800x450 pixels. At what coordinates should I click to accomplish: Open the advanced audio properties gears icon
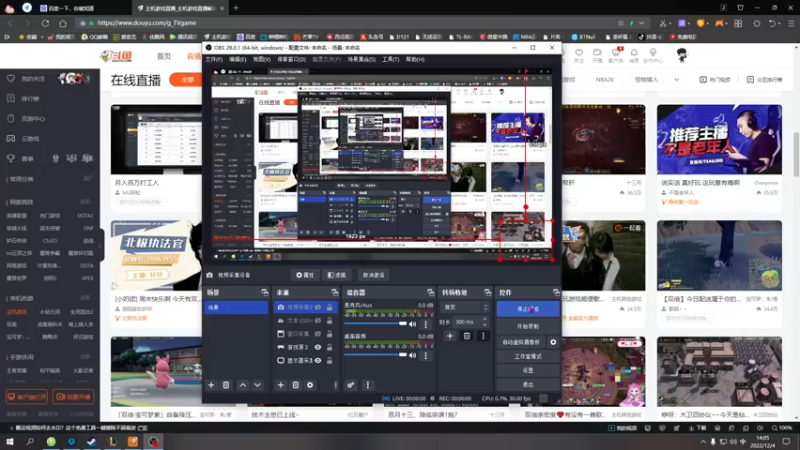click(351, 385)
